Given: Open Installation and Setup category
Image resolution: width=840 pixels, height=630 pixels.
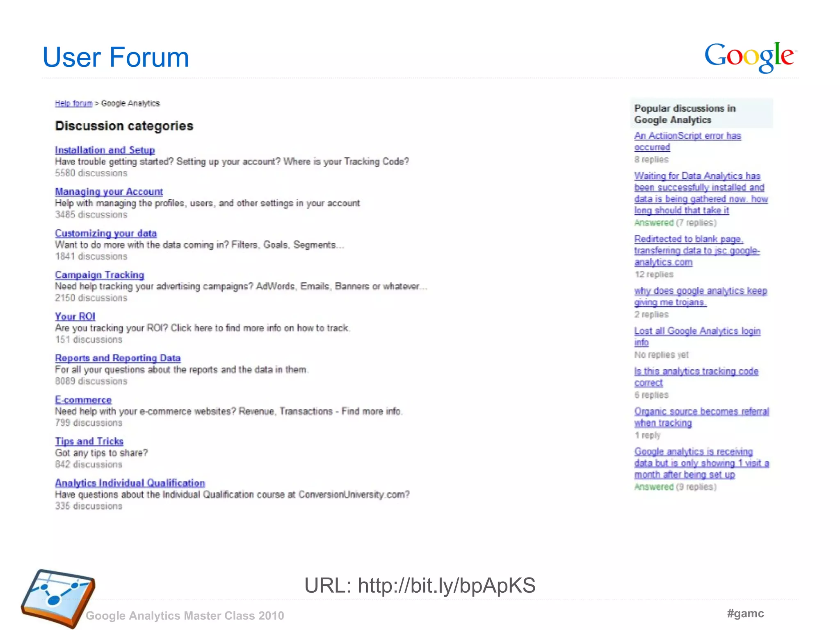Looking at the screenshot, I should point(105,150).
